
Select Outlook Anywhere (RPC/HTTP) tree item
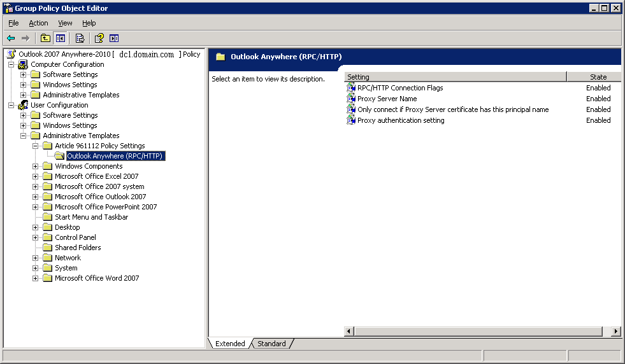pos(115,156)
